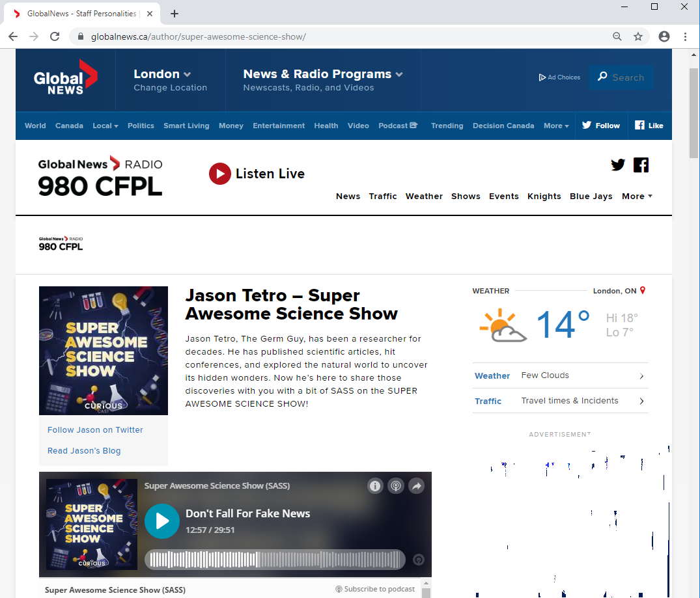Click the red Listen Live play icon
Image resolution: width=700 pixels, height=598 pixels.
[x=220, y=174]
